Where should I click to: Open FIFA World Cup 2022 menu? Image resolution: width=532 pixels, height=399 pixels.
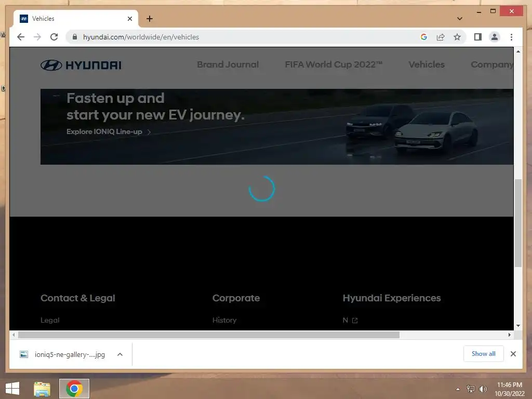click(334, 64)
